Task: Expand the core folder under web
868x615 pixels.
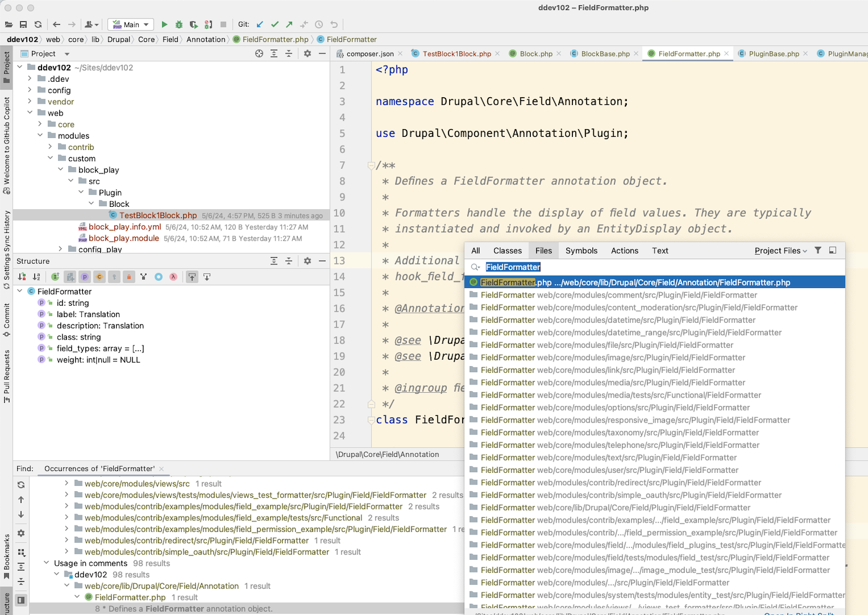Action: pyautogui.click(x=40, y=124)
